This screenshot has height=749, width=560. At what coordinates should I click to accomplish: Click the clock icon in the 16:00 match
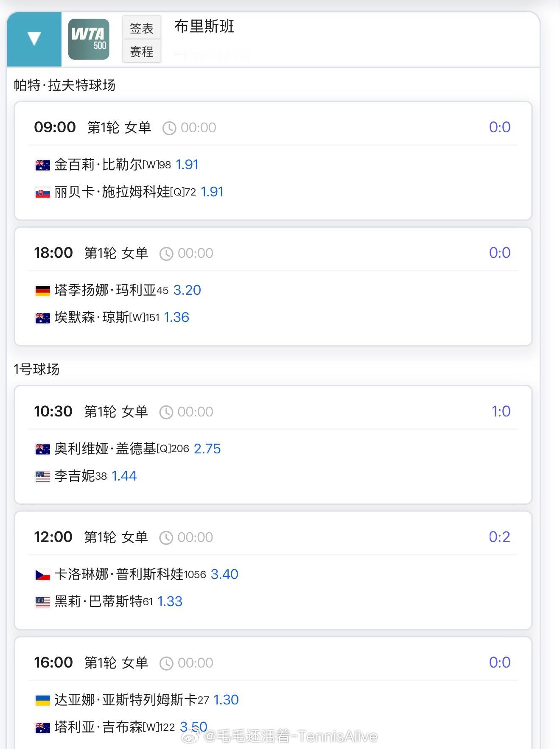pos(166,663)
